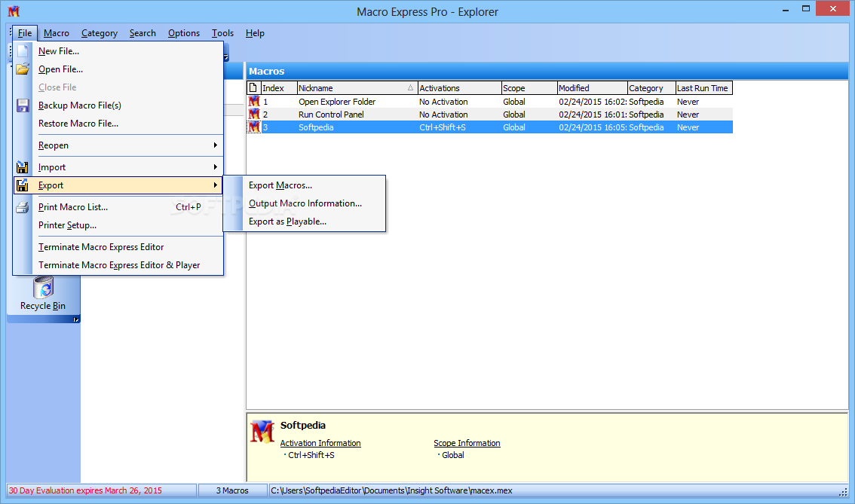Open the Search menu

(x=142, y=33)
